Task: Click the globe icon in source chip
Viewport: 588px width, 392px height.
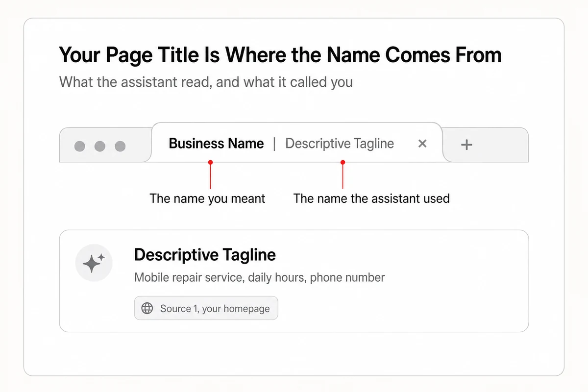Action: (147, 308)
